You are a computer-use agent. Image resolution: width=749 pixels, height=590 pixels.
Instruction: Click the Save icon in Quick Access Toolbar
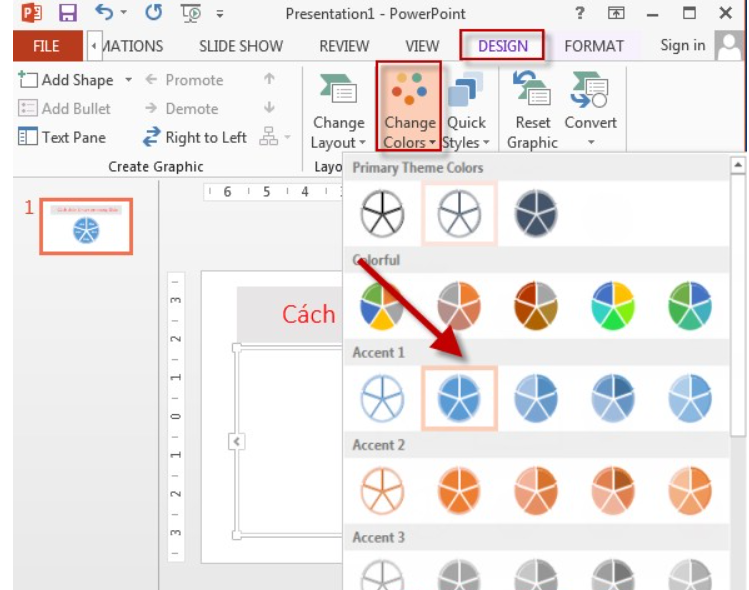[x=68, y=12]
